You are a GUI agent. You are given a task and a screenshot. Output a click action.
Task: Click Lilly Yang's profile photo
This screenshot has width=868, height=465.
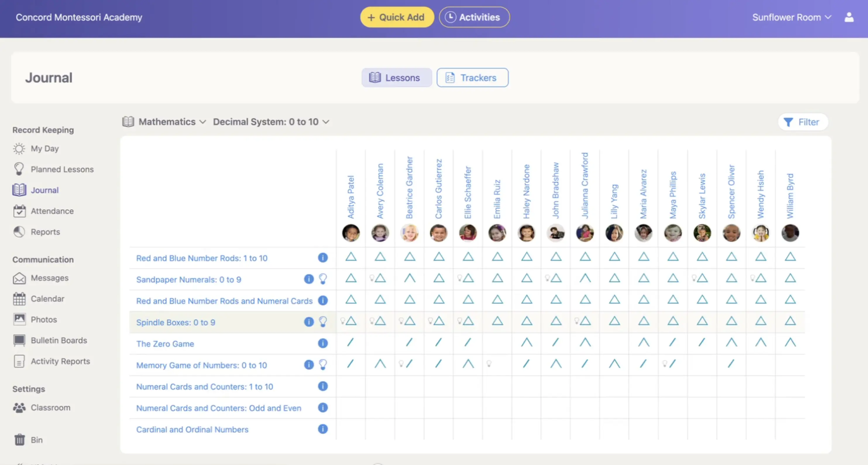614,233
